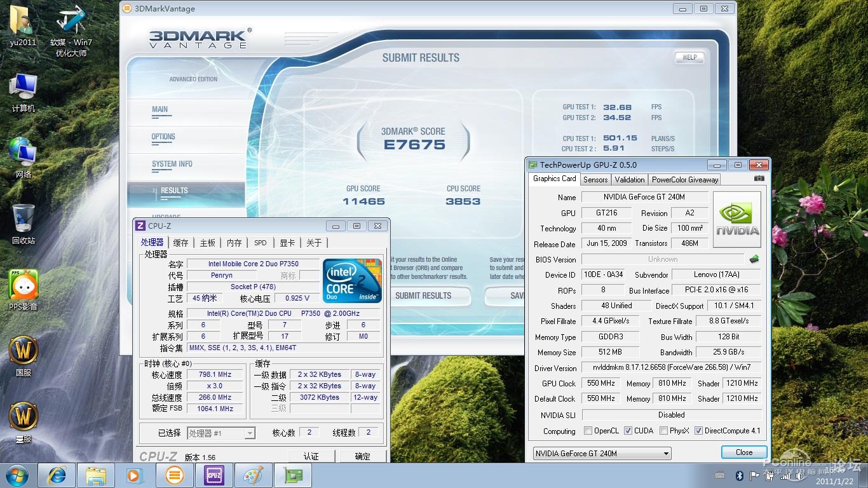Click the HELP button in 3DMark Vantage
The width and height of the screenshot is (868, 488).
689,57
